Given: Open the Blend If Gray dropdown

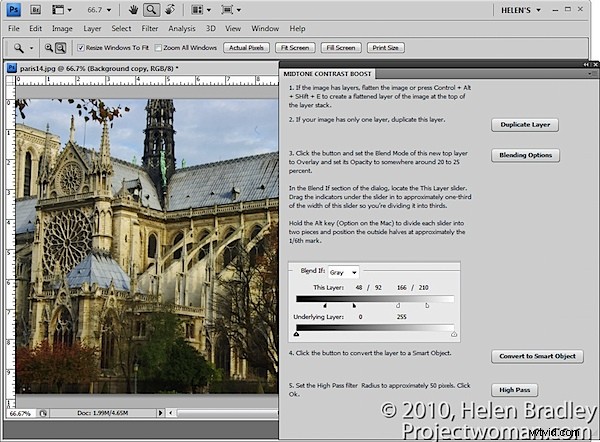Looking at the screenshot, I should click(x=343, y=272).
